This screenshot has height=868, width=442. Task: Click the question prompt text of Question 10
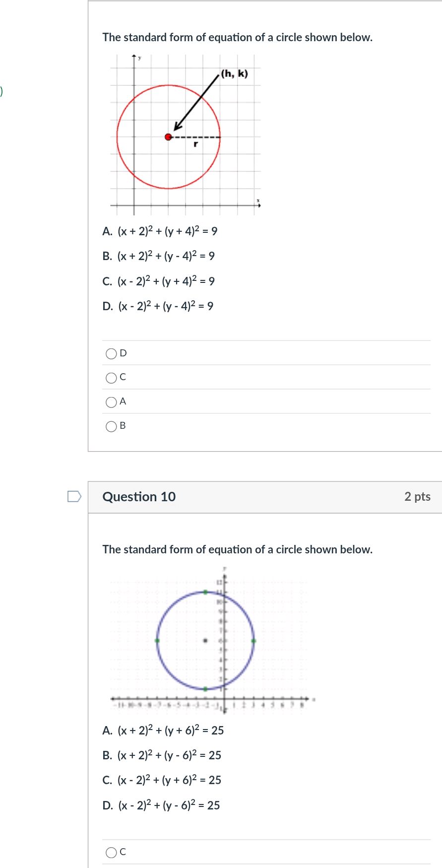coord(237,549)
